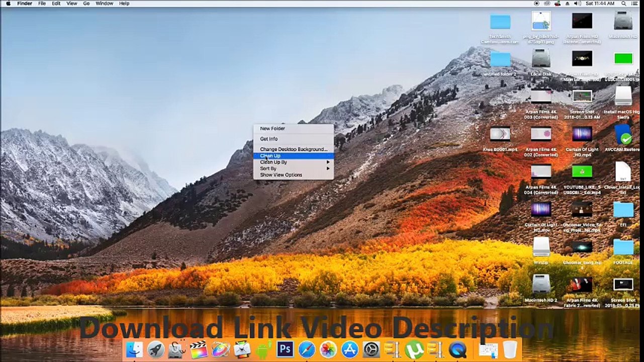Choose Show View Options in context menu
This screenshot has width=644, height=362.
click(x=294, y=175)
